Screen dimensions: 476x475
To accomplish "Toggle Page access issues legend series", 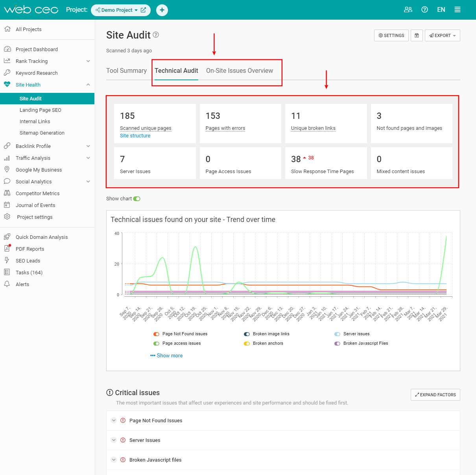I will click(x=156, y=343).
